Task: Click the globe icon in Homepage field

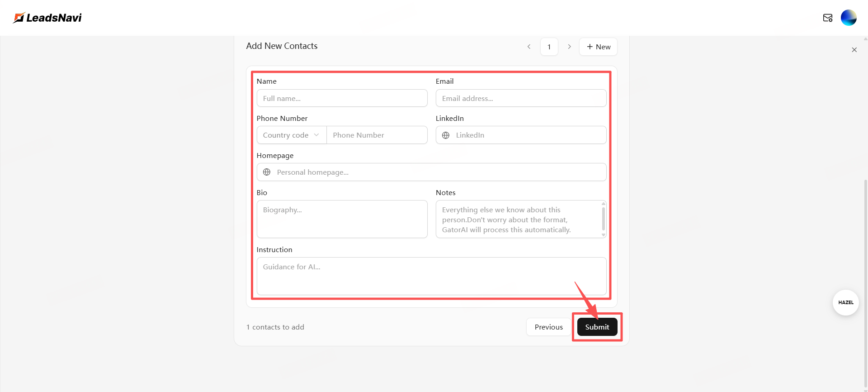Action: [267, 172]
